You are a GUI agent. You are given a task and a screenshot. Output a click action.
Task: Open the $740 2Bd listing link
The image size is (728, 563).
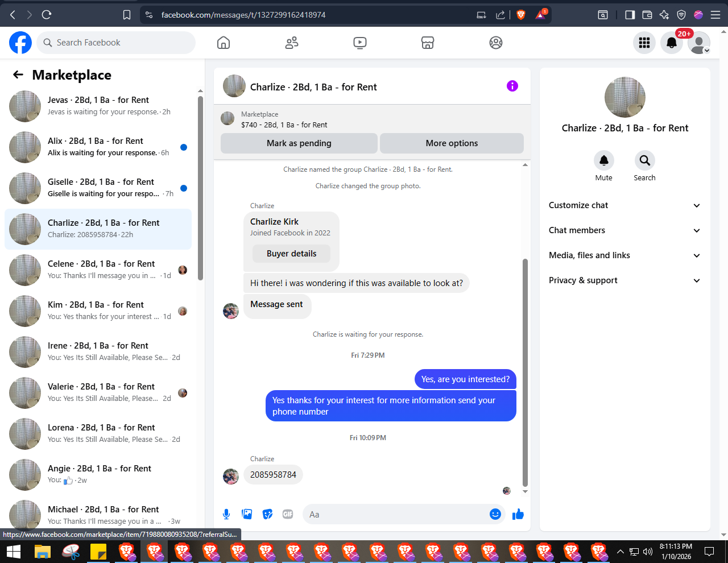coord(284,125)
